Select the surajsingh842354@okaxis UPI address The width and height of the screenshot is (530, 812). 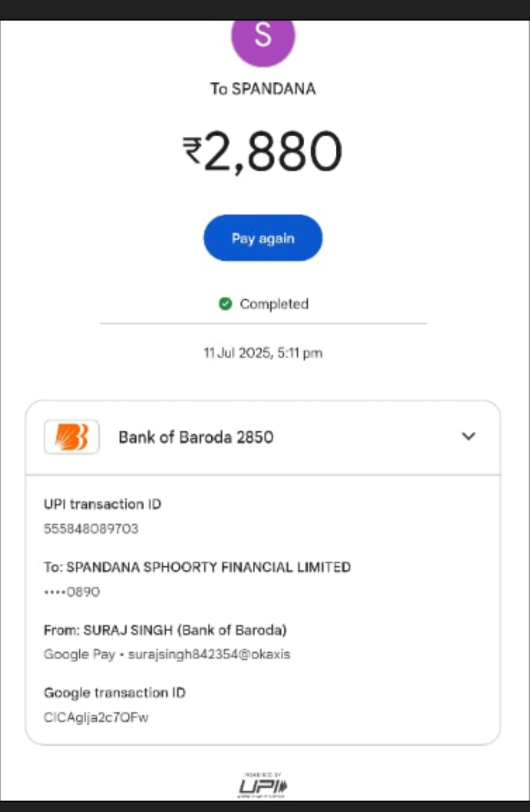tap(209, 654)
